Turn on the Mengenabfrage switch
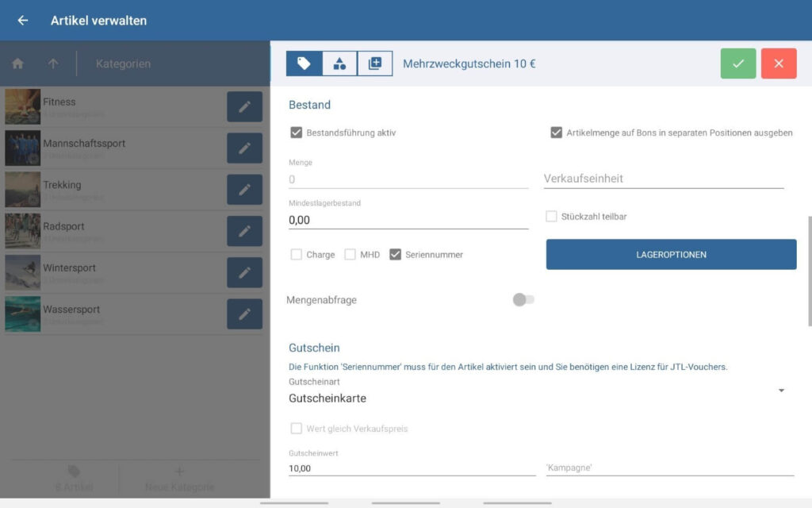 point(523,300)
